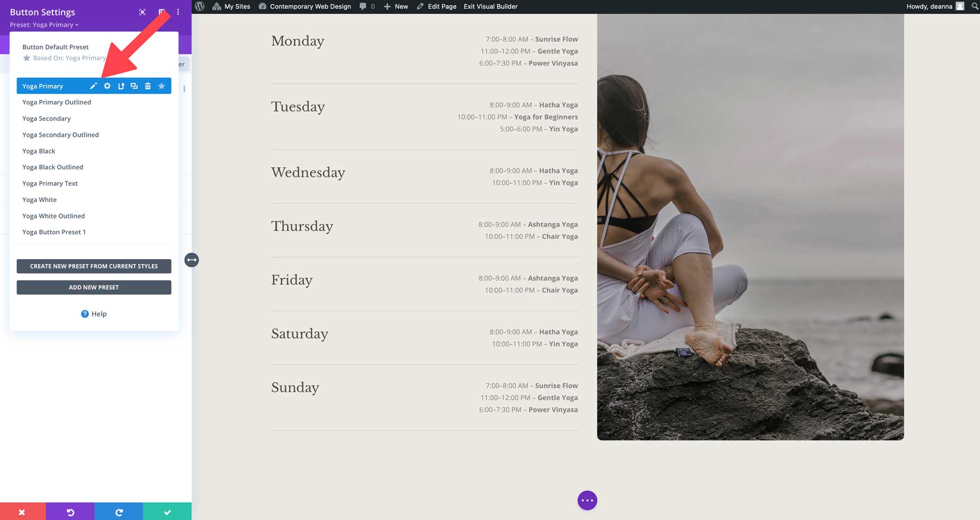
Task: Open the Preset: Yoga Primary dropdown
Action: coord(44,25)
